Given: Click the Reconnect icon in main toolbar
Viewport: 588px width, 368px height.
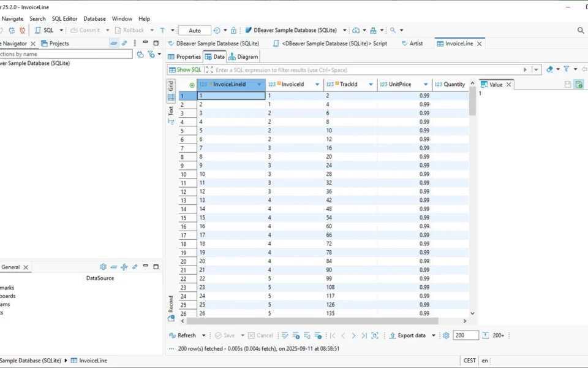Looking at the screenshot, I should point(12,30).
